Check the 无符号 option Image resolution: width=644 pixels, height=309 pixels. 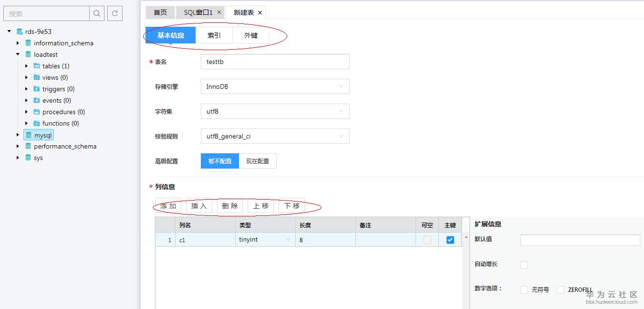pos(524,290)
